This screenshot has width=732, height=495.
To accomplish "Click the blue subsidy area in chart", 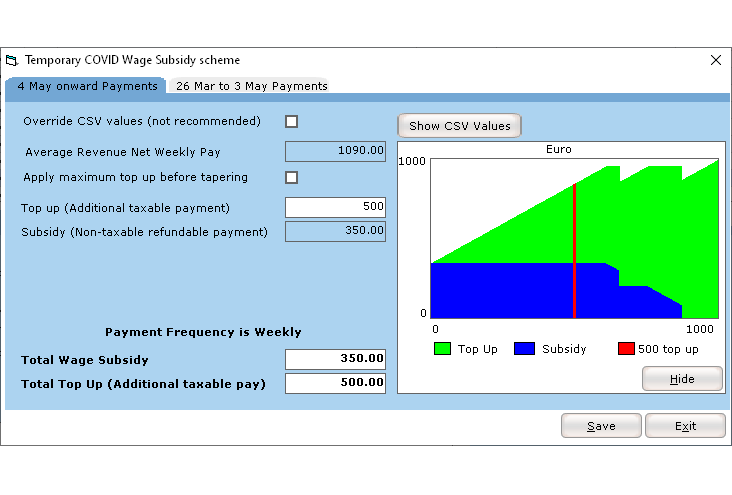I will click(x=500, y=290).
